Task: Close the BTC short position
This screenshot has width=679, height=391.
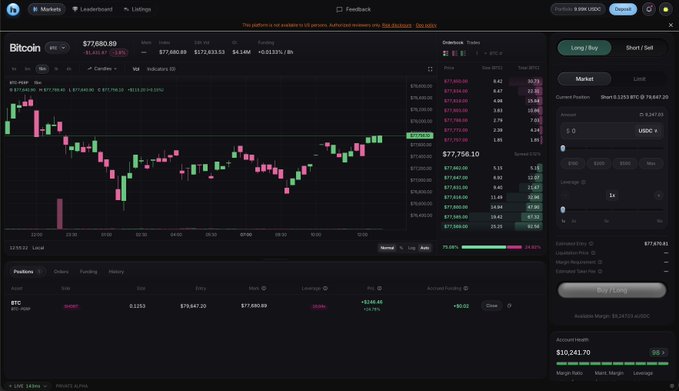Action: (491, 306)
